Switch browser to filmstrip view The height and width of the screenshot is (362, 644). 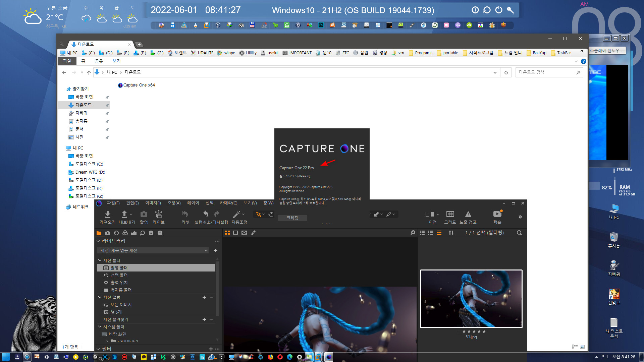tap(439, 233)
